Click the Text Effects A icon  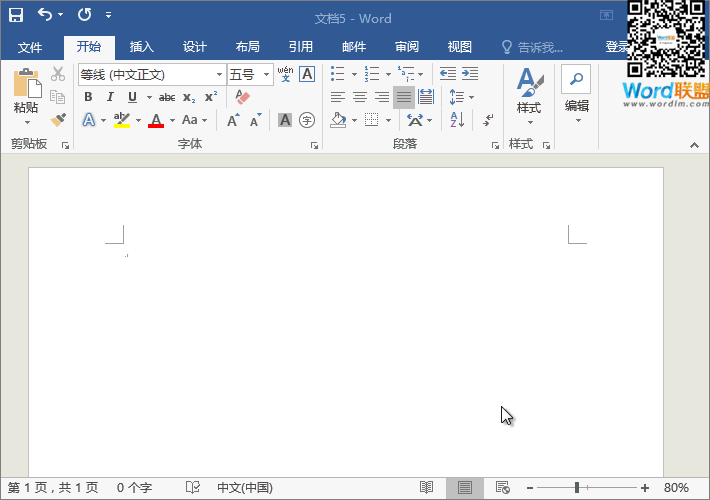(89, 120)
